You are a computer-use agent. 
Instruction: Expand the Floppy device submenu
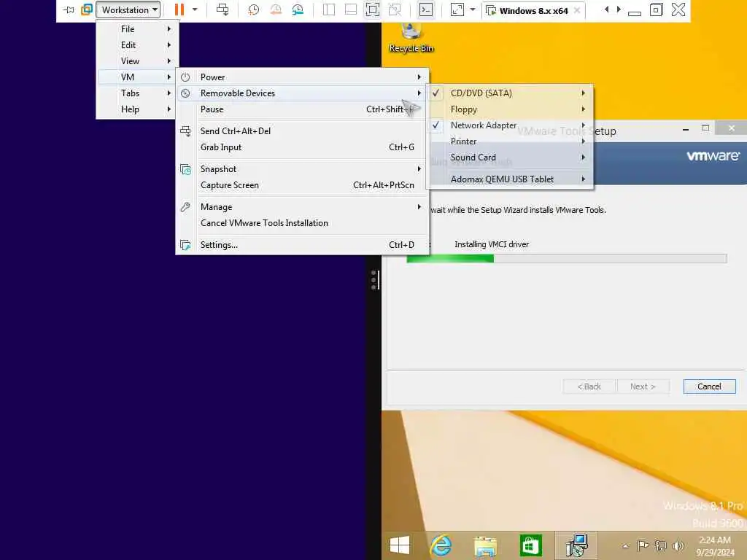click(x=510, y=109)
